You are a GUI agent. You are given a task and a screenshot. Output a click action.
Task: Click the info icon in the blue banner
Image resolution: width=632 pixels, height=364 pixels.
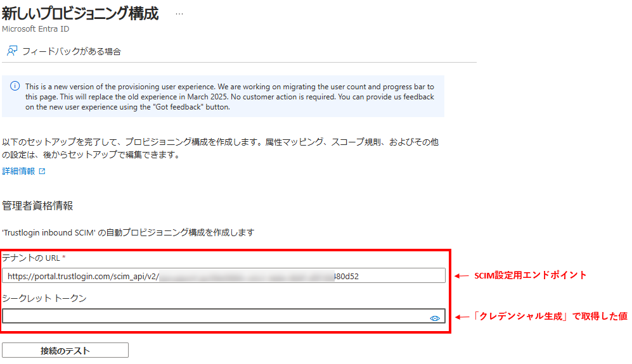coord(15,86)
